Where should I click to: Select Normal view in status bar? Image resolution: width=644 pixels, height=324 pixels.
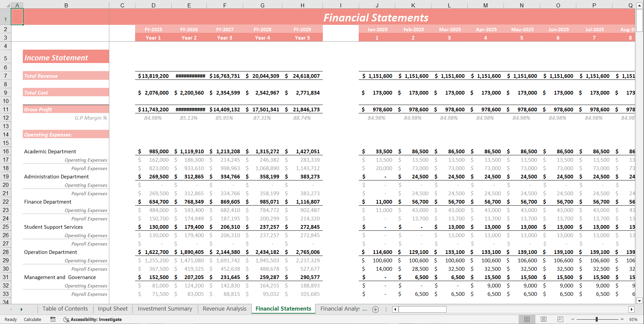527,319
